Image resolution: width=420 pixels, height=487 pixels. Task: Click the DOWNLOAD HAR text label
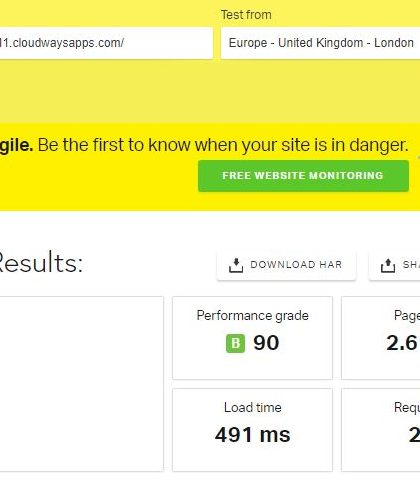point(296,265)
